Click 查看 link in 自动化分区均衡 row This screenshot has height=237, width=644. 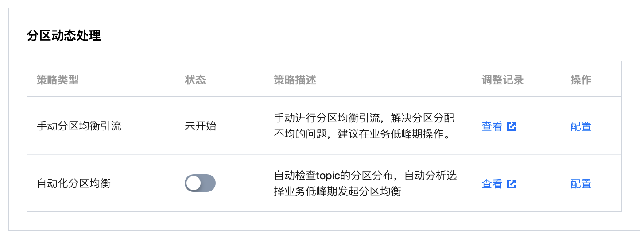point(492,184)
